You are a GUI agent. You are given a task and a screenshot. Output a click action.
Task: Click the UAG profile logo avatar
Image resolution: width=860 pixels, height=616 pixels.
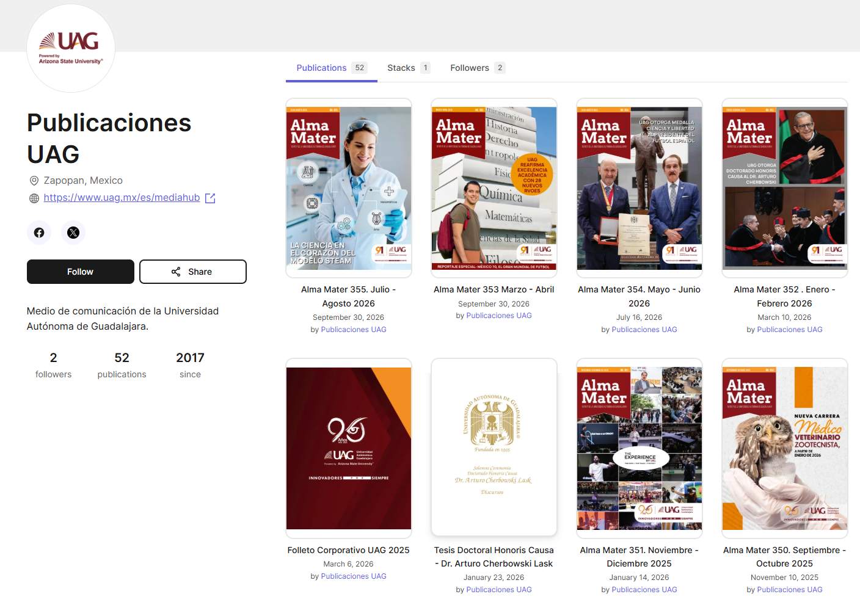pyautogui.click(x=71, y=48)
